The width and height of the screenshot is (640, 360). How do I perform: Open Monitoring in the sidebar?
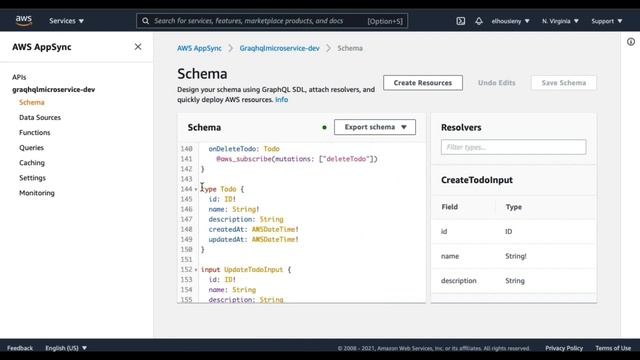point(37,193)
